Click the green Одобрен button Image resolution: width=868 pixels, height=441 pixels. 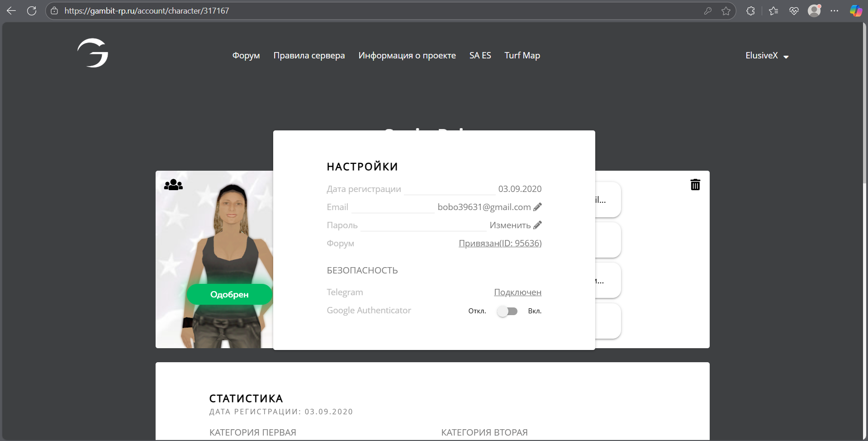pos(229,294)
